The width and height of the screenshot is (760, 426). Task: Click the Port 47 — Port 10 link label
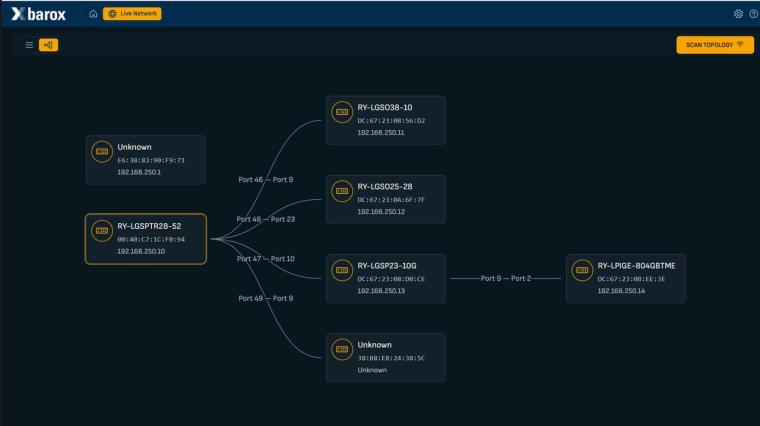[266, 259]
